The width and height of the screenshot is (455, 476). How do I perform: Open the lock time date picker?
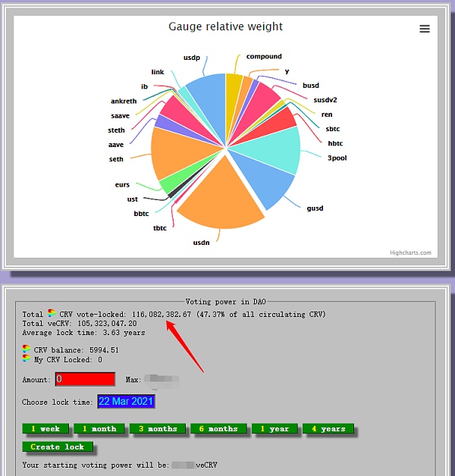126,402
